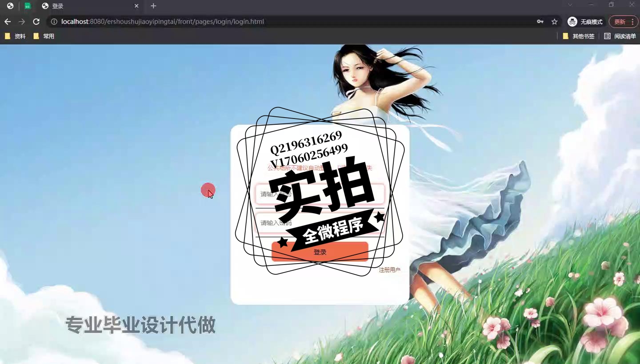Image resolution: width=640 pixels, height=364 pixels.
Task: Open the 常用 bookmarks folder
Action: coord(44,36)
